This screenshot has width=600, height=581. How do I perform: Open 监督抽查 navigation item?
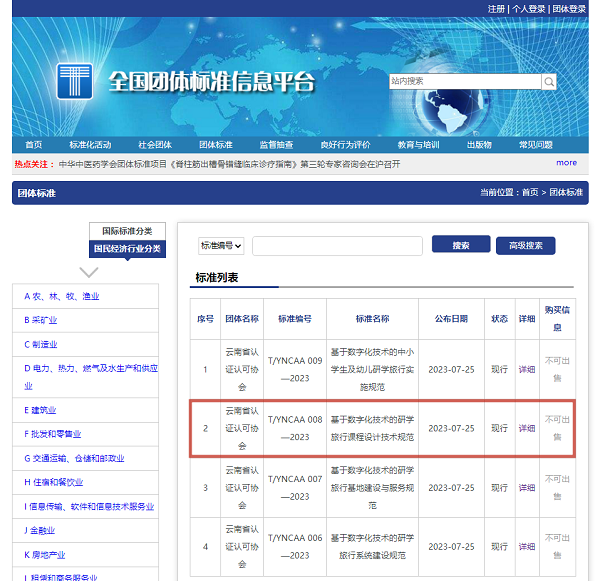pos(276,145)
